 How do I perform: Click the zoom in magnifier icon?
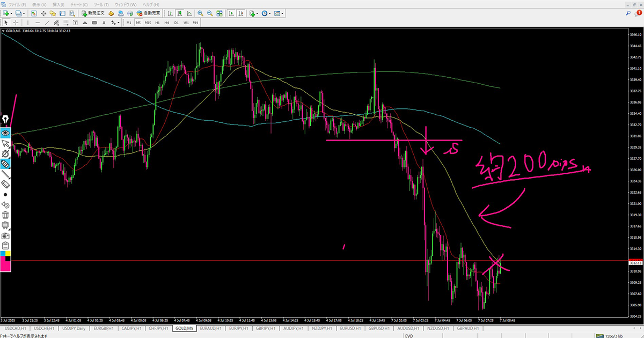click(x=200, y=13)
